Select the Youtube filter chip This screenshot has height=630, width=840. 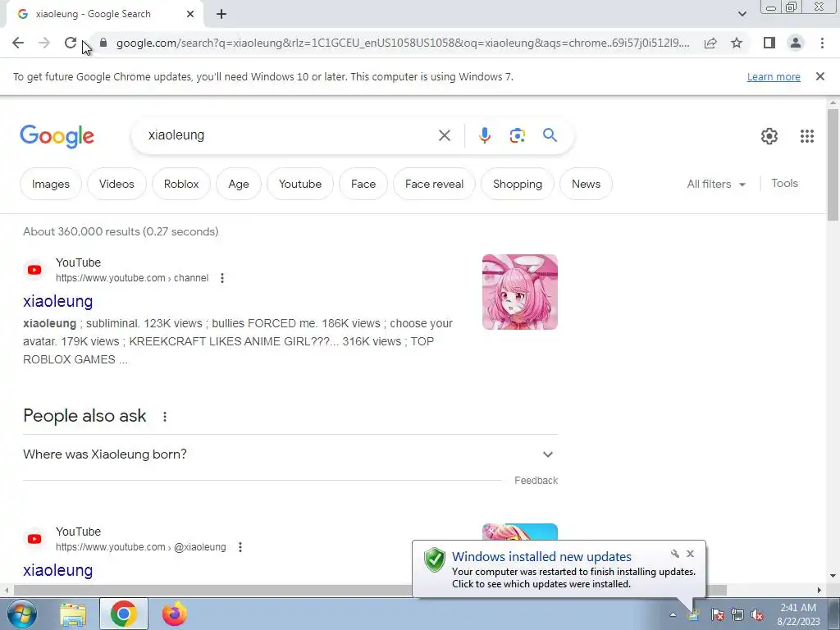click(x=300, y=184)
